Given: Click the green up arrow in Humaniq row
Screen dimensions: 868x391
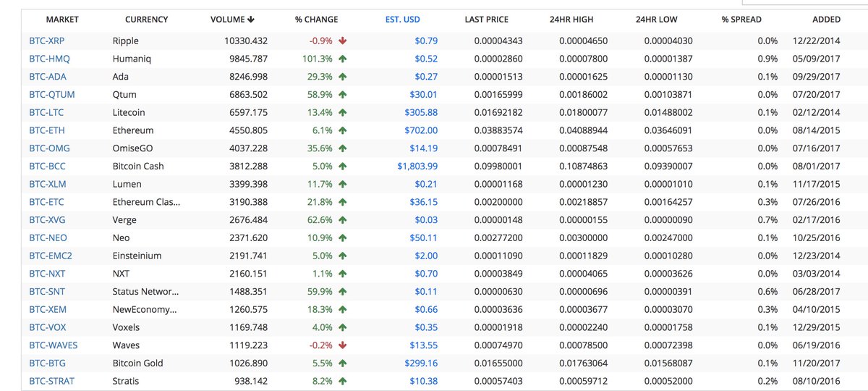Looking at the screenshot, I should tap(342, 59).
